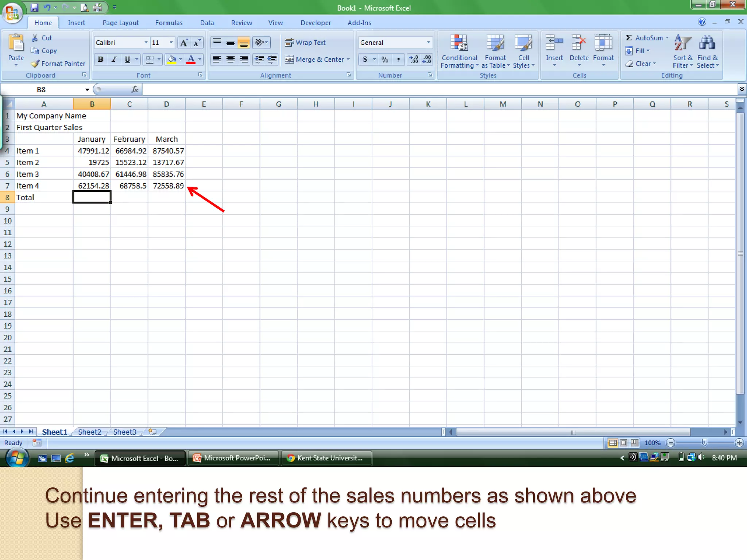Open the Review tab

coord(241,23)
